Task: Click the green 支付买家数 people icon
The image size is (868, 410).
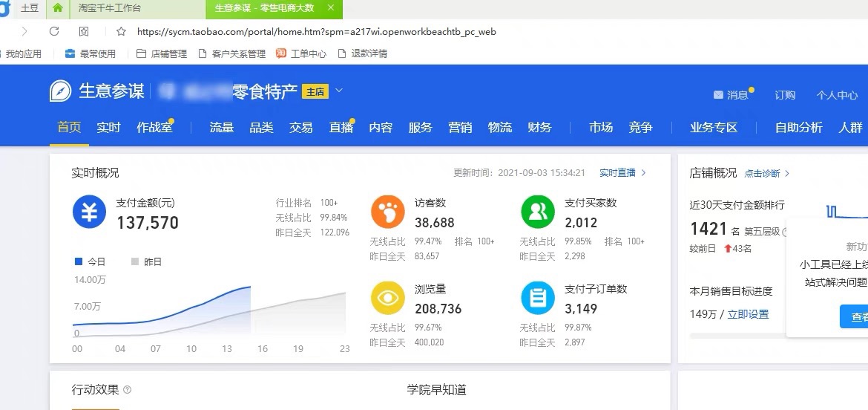Action: 538,212
